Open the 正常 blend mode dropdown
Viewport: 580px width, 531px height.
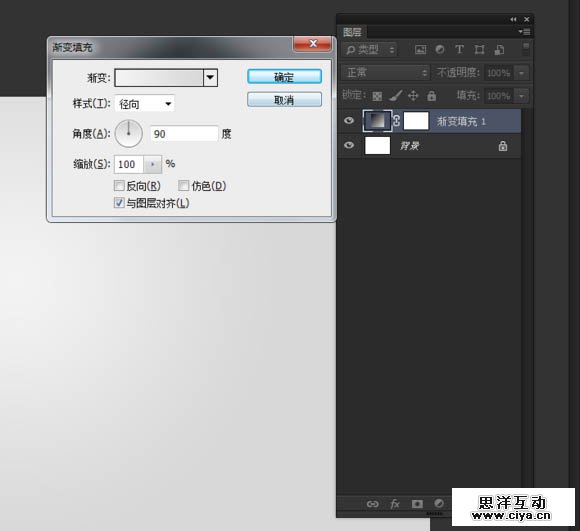click(385, 72)
